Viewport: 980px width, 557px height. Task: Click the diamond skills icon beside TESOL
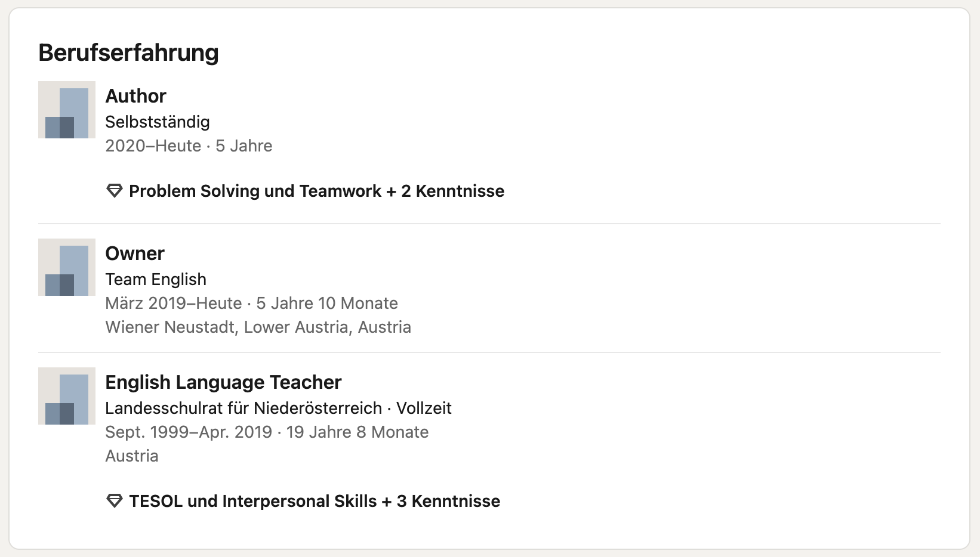click(114, 501)
